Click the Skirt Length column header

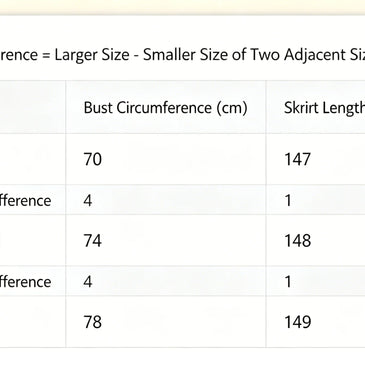(324, 108)
